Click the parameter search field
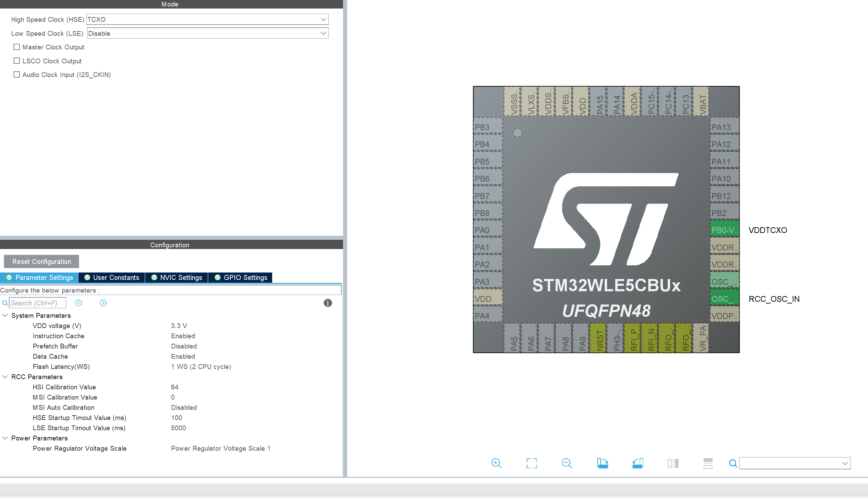Viewport: 868px width, 498px height. [x=37, y=303]
